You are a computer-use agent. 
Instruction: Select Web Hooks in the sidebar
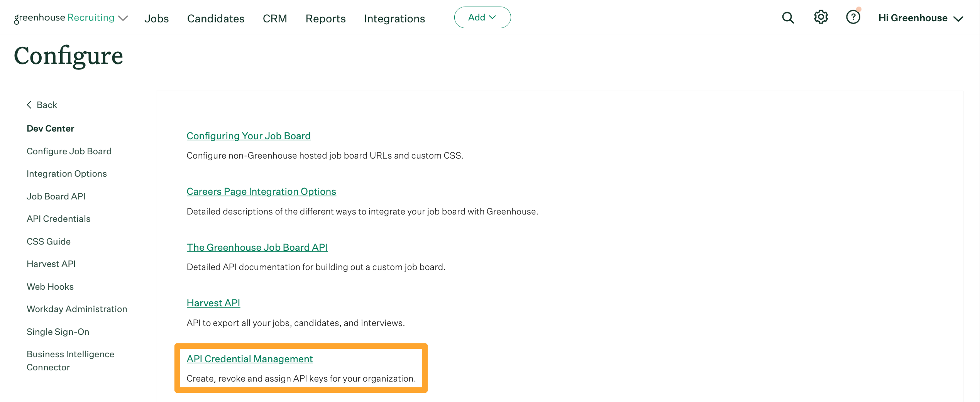(50, 286)
